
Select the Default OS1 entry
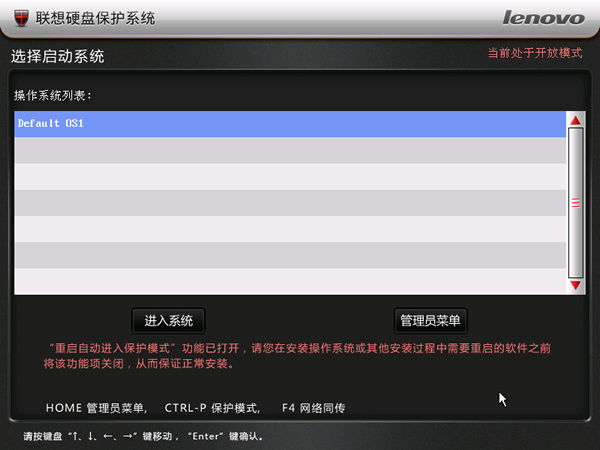tap(290, 124)
